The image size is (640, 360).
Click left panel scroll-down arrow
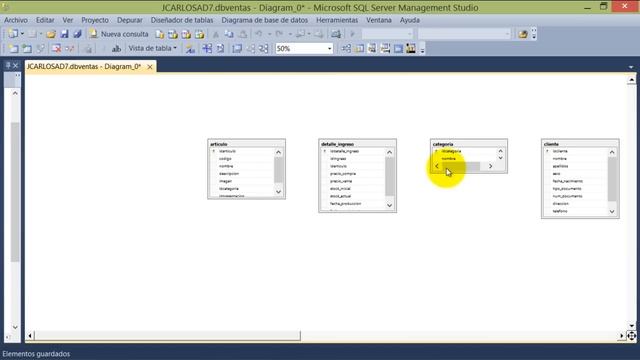tap(15, 327)
